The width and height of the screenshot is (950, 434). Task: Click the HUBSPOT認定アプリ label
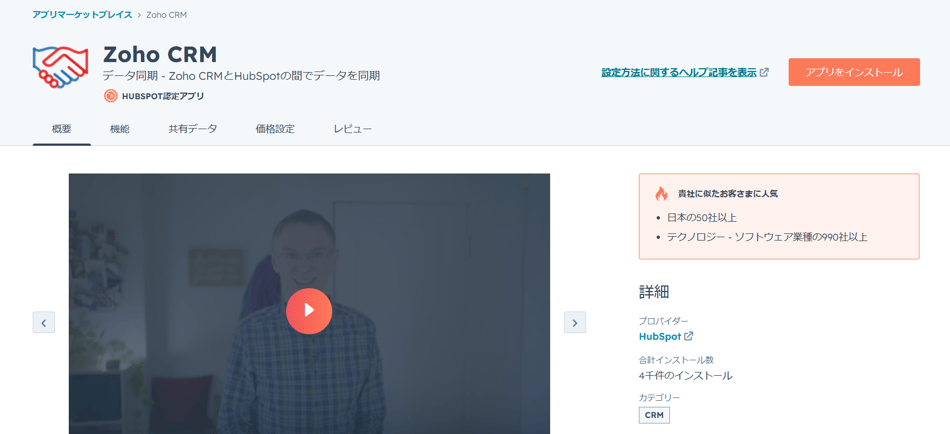(163, 96)
